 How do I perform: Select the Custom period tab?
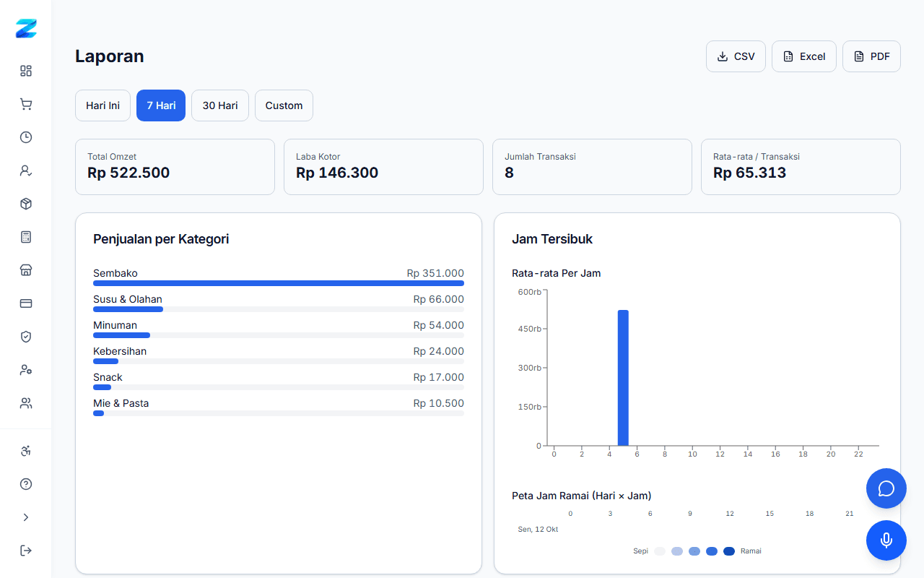284,105
